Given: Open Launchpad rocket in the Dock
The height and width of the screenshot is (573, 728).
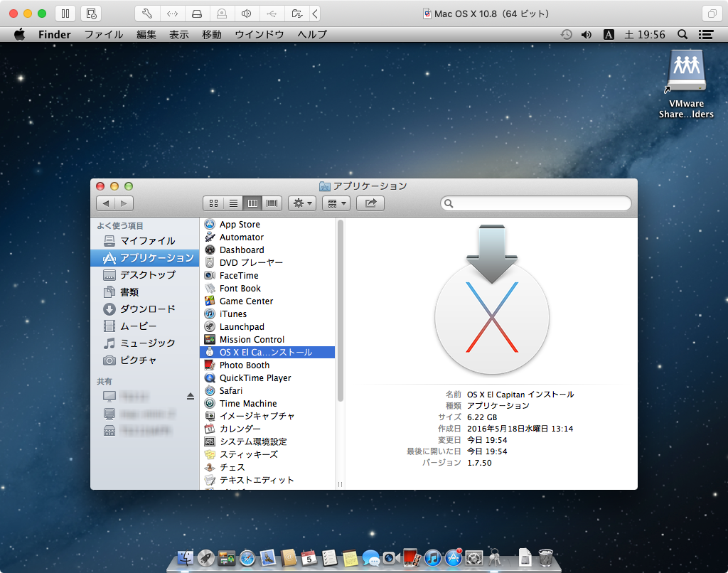Looking at the screenshot, I should pos(205,558).
